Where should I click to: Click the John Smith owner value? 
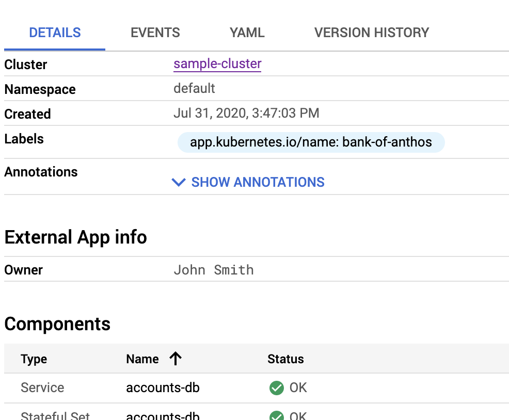[213, 270]
